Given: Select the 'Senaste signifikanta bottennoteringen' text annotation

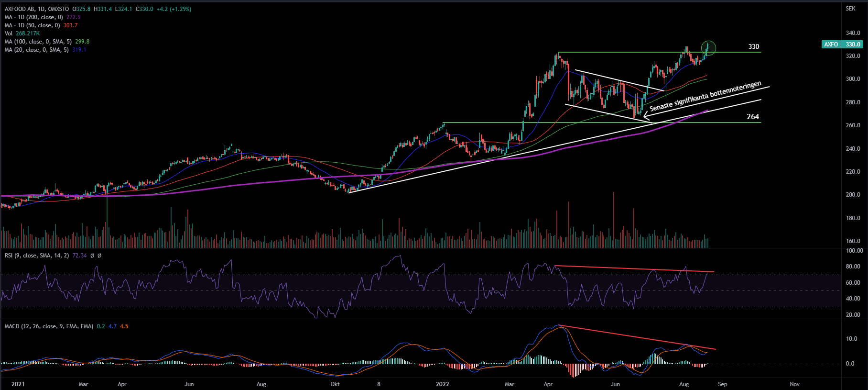Looking at the screenshot, I should coord(705,96).
